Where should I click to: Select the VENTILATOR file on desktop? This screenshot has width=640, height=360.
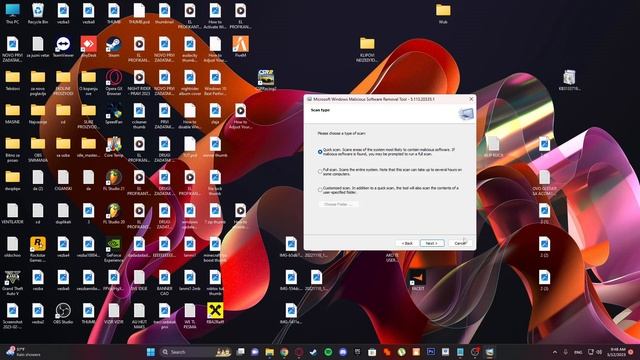(x=12, y=214)
